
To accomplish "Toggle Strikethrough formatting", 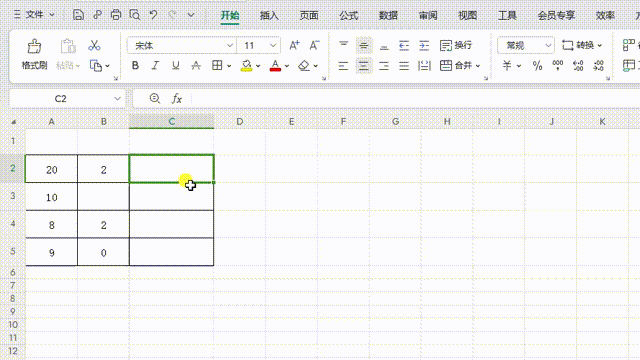I will [196, 65].
